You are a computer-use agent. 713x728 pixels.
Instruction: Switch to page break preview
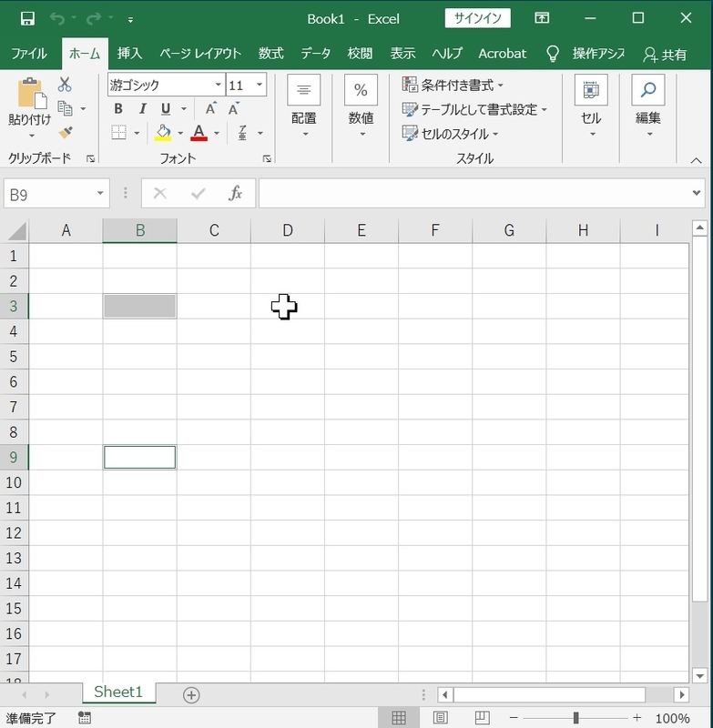[x=482, y=718]
